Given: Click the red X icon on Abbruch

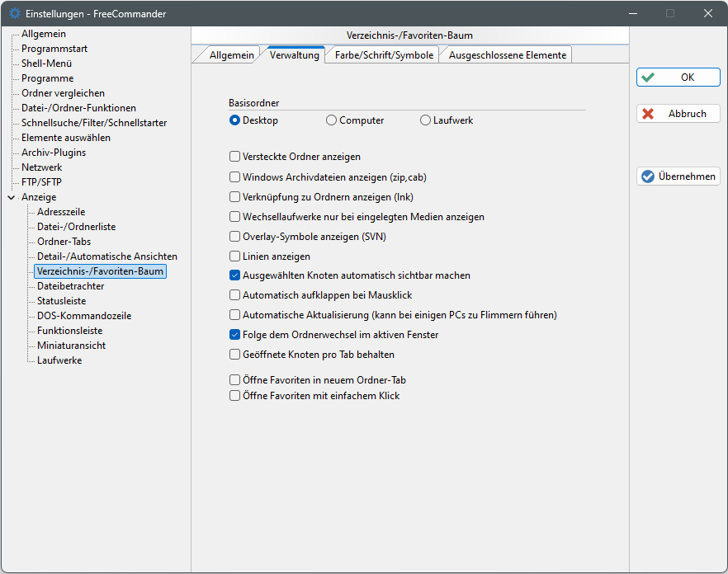Looking at the screenshot, I should tap(648, 114).
